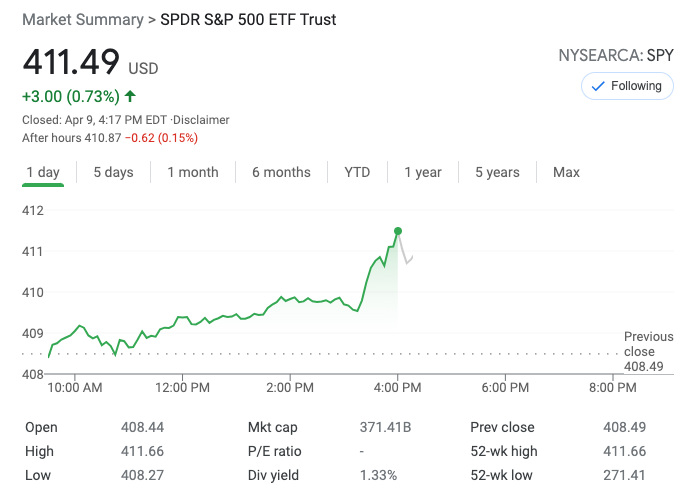
Task: Click the Div yield value 1.33%
Action: pos(379,475)
